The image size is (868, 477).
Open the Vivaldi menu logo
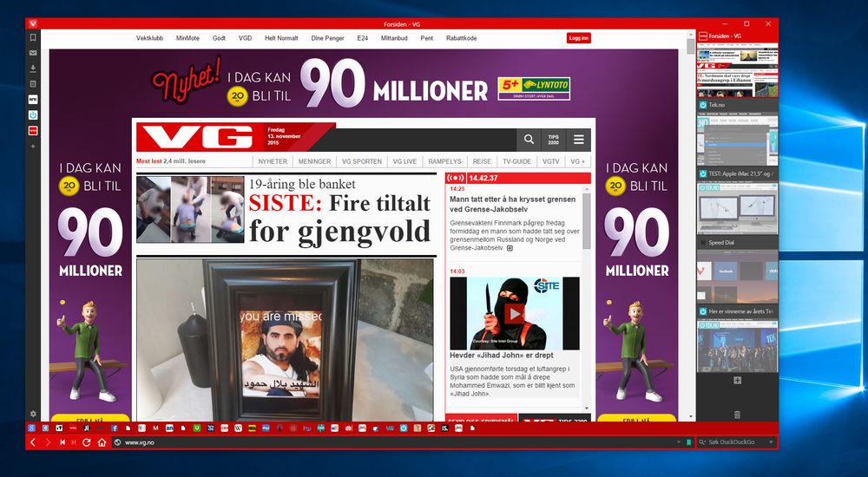click(33, 23)
